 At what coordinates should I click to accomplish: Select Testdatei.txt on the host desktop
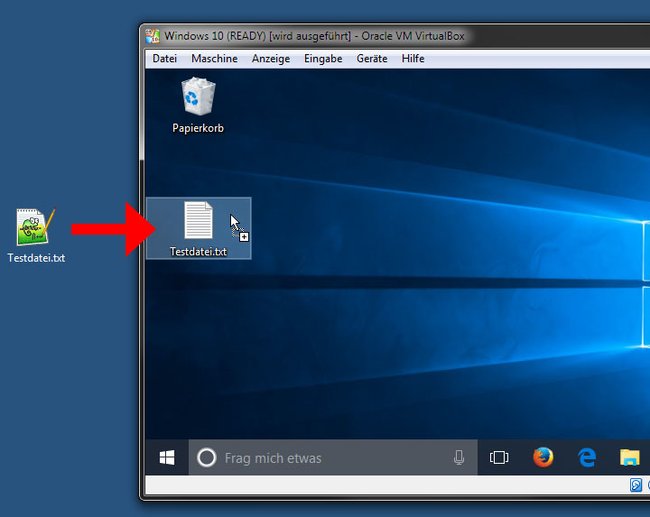[x=36, y=235]
